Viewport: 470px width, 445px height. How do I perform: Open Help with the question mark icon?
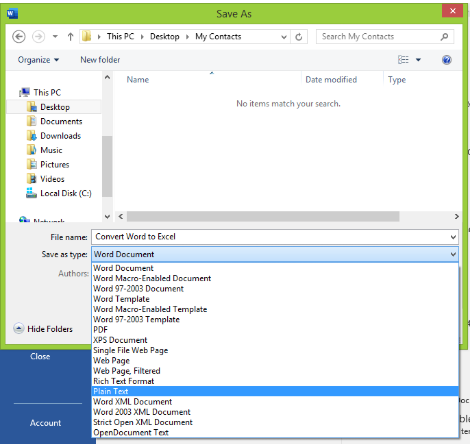(447, 60)
